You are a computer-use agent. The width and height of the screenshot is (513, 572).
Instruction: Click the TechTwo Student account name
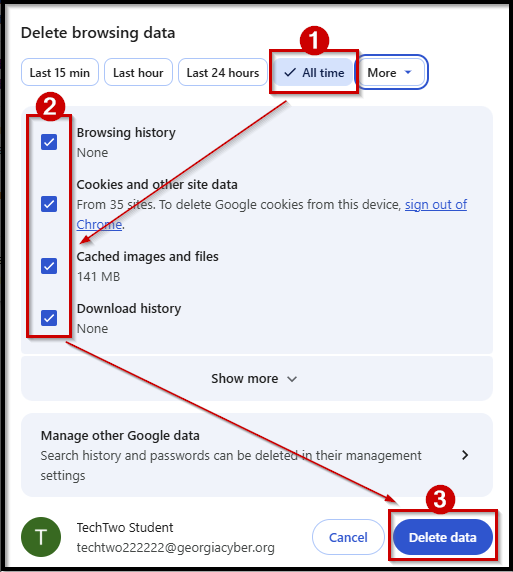[125, 527]
